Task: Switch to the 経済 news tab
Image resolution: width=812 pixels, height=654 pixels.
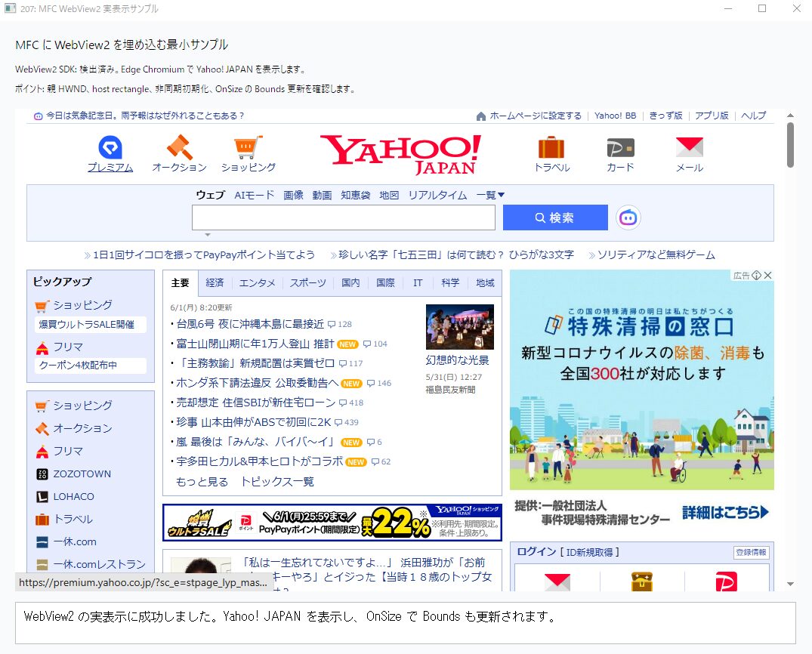Action: [215, 282]
